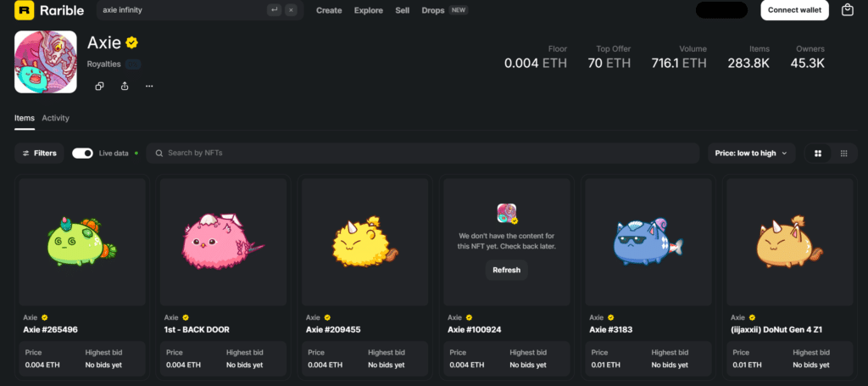Open the Rarible logo home link
Screen dimensions: 868x386
[49, 10]
